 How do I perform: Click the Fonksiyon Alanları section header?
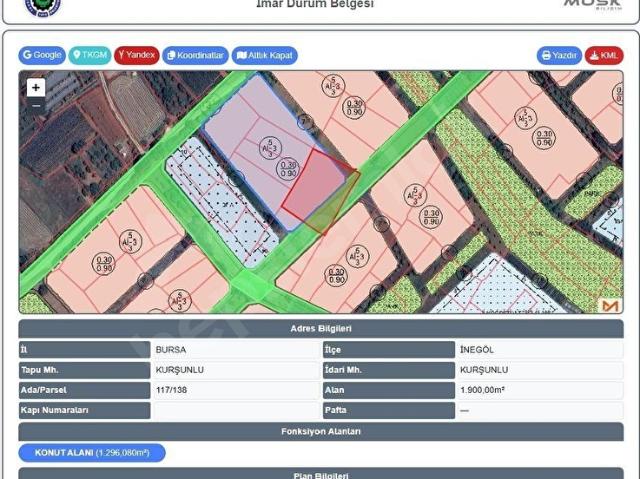(321, 432)
